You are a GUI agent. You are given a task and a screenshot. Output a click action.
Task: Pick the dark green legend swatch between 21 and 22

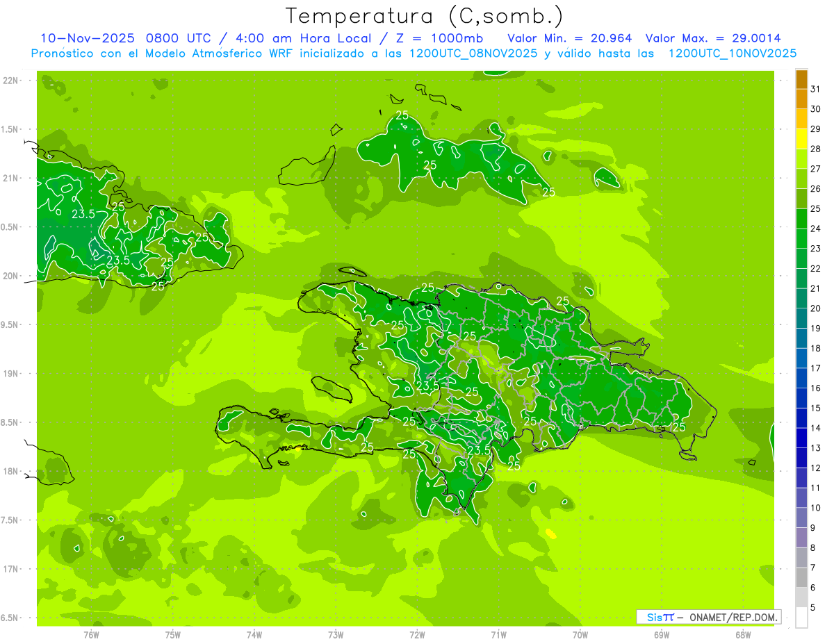pyautogui.click(x=801, y=279)
